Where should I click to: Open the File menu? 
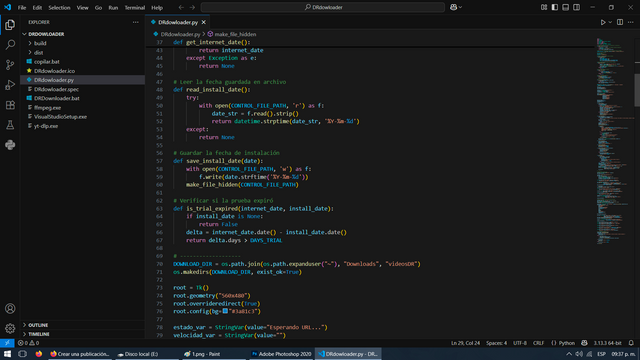click(22, 8)
